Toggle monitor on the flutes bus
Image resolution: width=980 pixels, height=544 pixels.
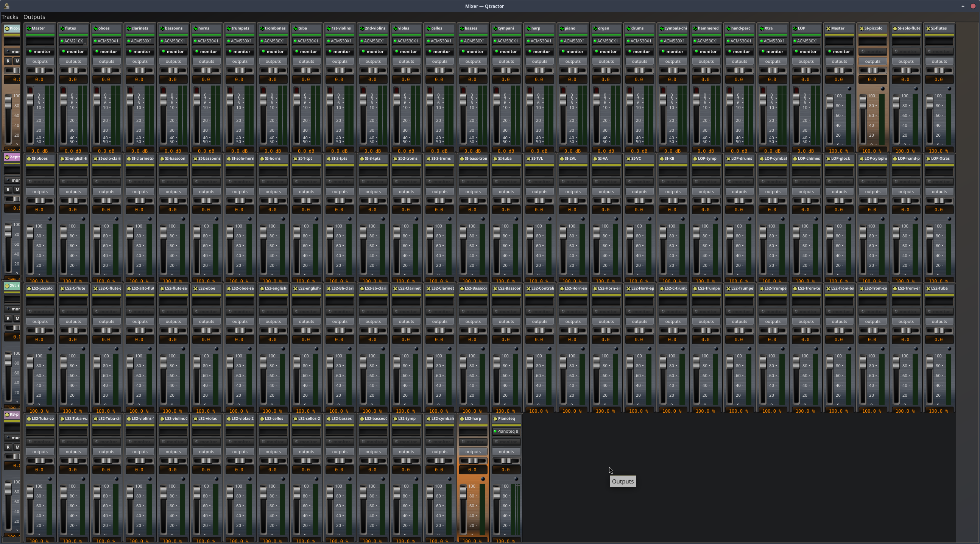pos(73,51)
